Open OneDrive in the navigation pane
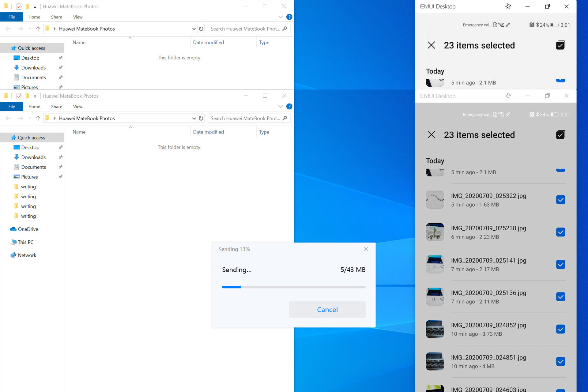Screen dimensions: 588x392 [x=28, y=229]
